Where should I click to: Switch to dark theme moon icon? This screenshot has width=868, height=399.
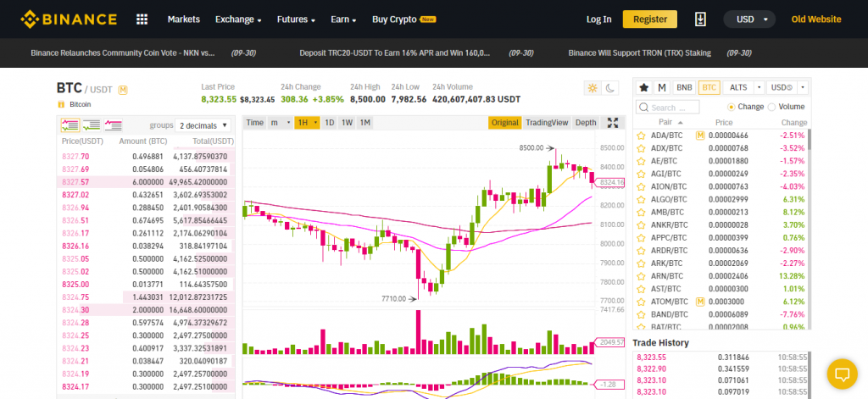click(609, 88)
